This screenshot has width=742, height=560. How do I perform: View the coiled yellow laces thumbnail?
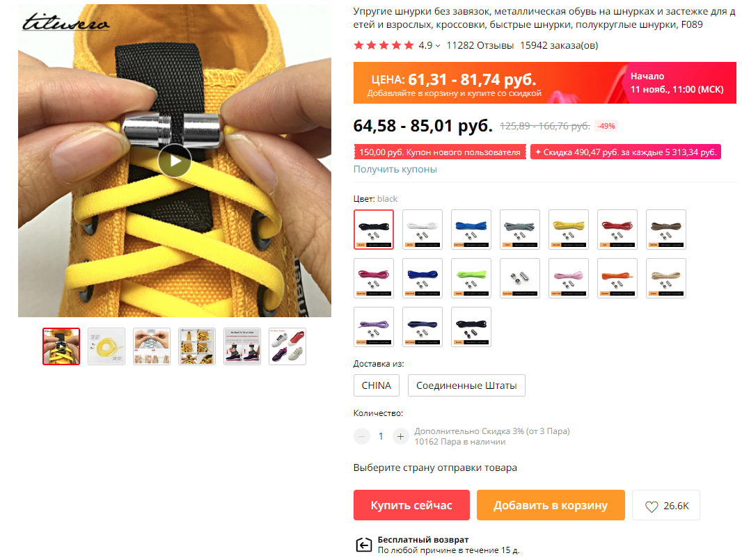[106, 346]
